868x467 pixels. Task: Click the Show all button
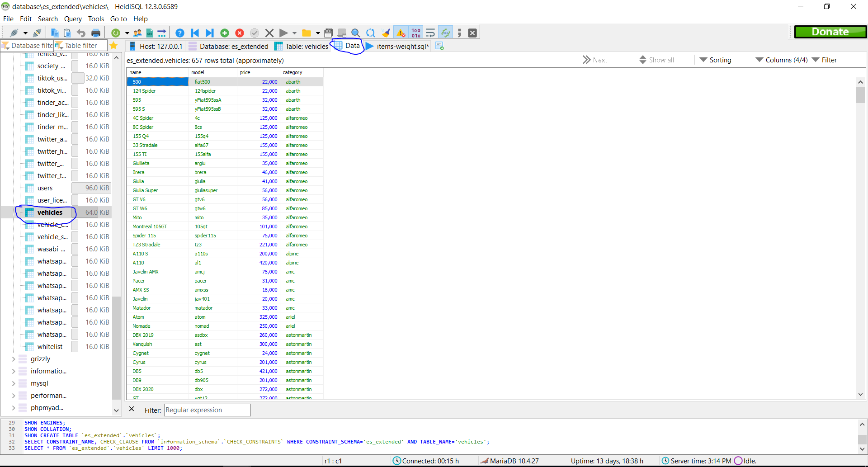click(656, 60)
